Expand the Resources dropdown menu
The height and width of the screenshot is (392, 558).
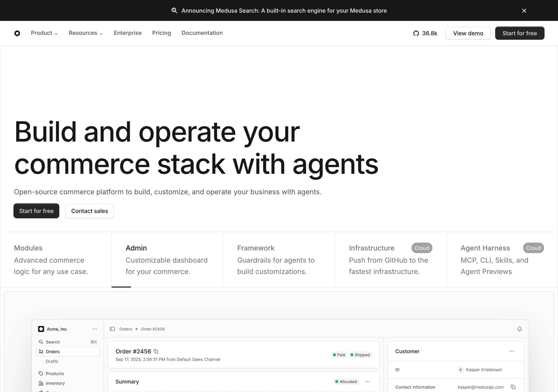tap(86, 33)
